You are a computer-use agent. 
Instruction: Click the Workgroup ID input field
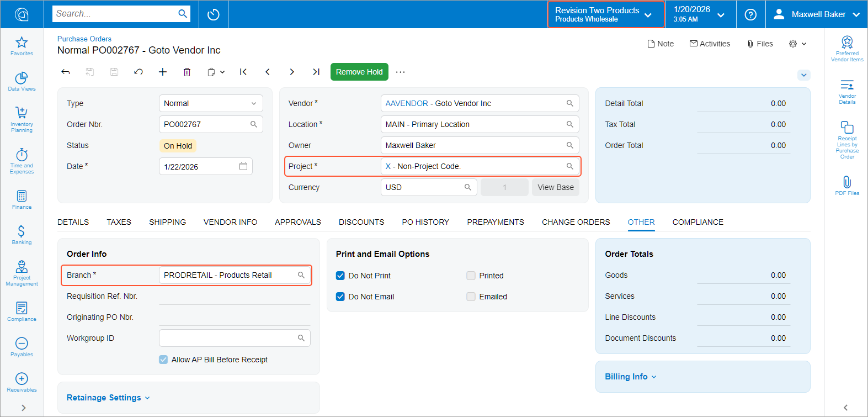235,338
